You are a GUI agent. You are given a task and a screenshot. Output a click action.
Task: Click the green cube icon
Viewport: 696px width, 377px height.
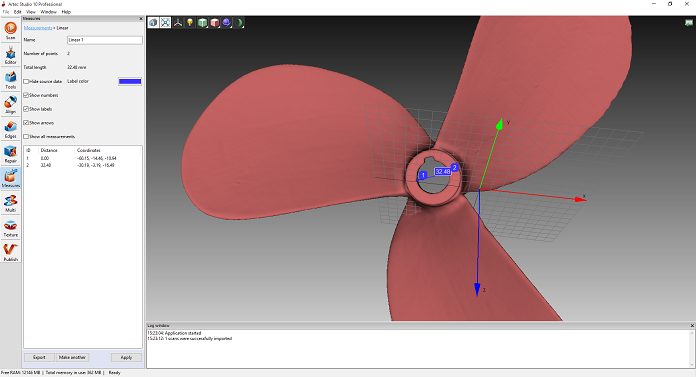point(202,22)
